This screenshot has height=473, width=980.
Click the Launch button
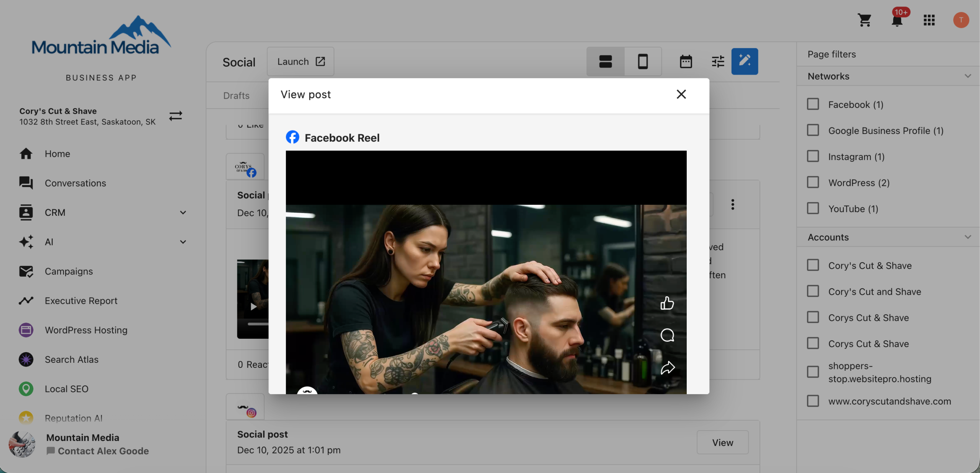[x=301, y=61]
